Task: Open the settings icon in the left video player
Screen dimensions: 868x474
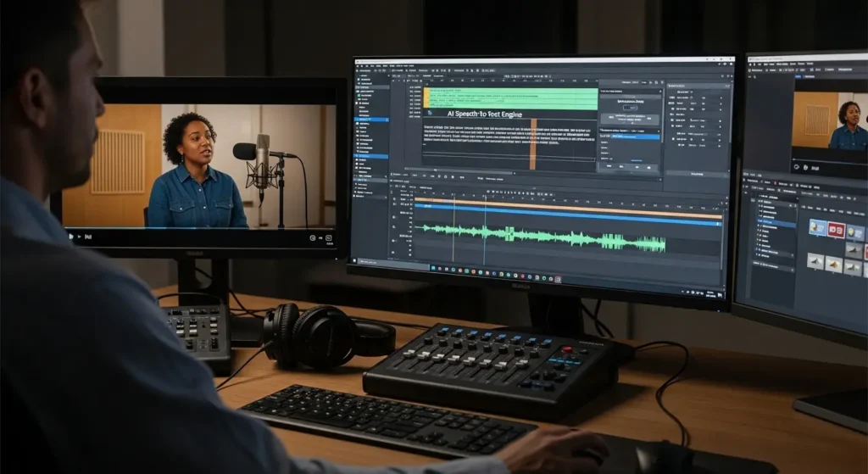Action: coord(313,238)
